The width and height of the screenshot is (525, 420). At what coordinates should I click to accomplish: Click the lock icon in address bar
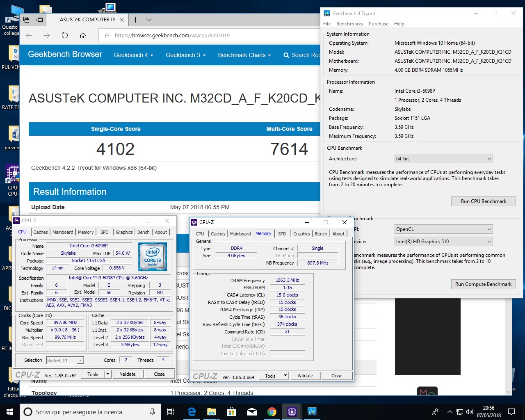pyautogui.click(x=107, y=36)
